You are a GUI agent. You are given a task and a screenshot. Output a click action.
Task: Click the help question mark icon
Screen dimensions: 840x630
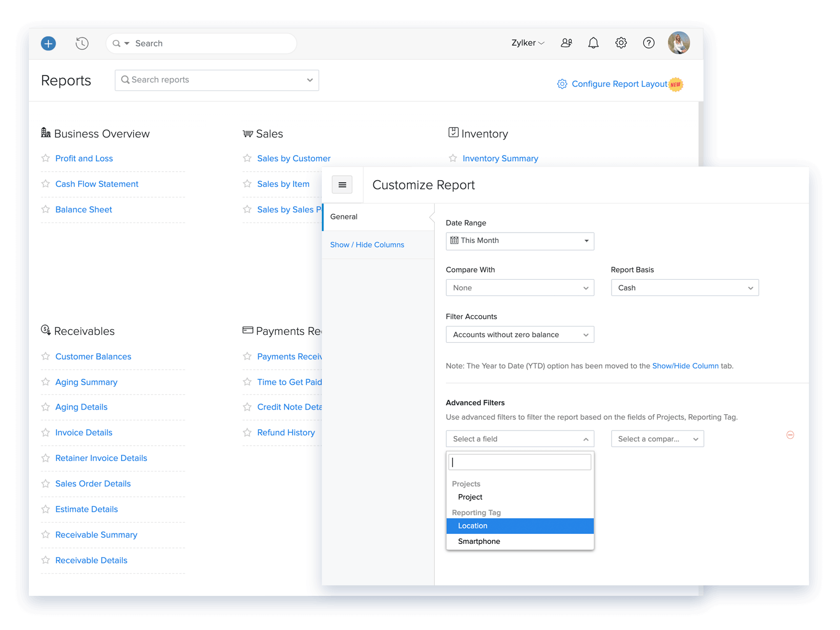pos(649,43)
